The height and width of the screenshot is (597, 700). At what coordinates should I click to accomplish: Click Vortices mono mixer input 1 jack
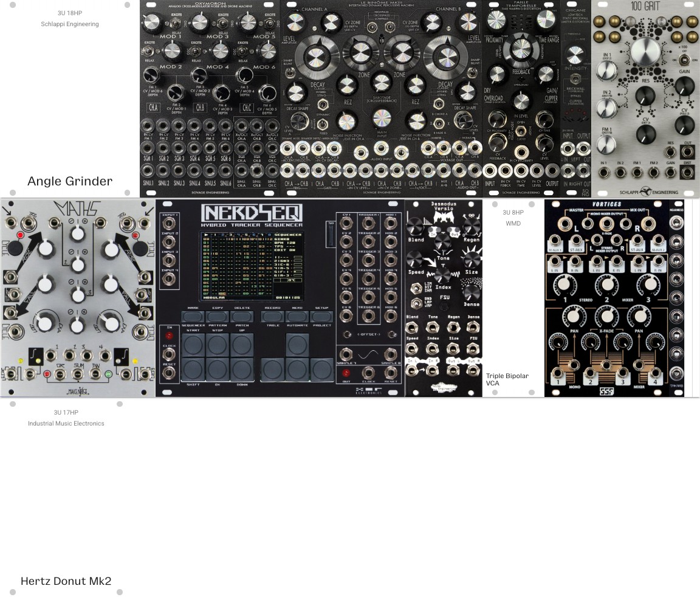pyautogui.click(x=558, y=374)
